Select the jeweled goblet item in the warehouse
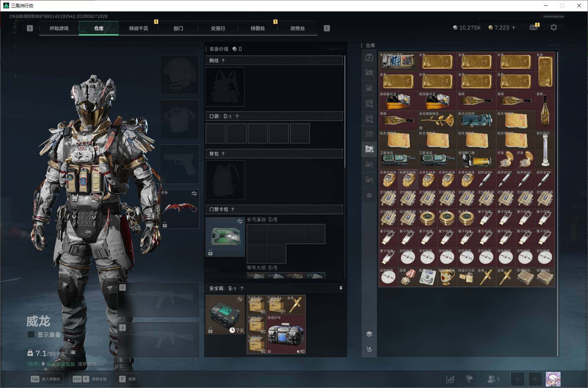588x388 pixels. point(447,277)
